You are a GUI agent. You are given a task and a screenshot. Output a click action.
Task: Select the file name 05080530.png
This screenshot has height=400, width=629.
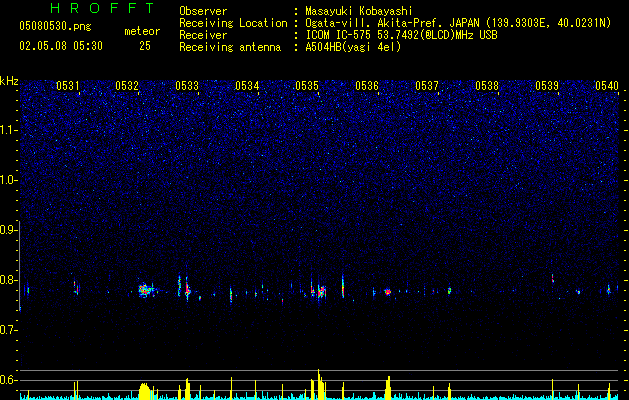pyautogui.click(x=55, y=27)
